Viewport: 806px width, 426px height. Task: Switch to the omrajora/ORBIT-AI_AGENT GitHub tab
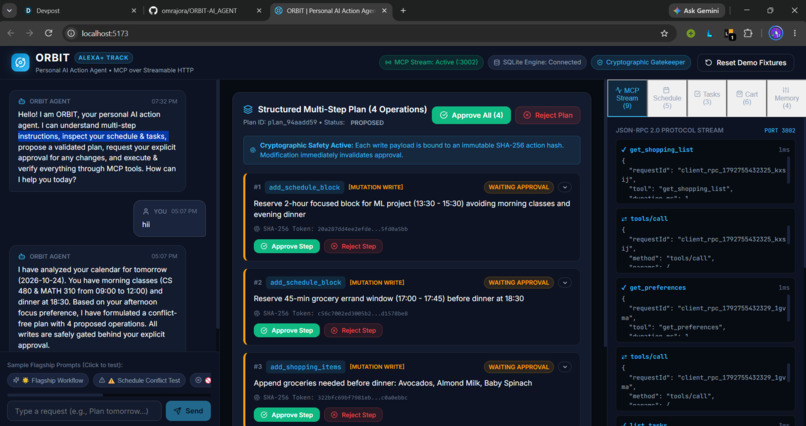(x=205, y=10)
